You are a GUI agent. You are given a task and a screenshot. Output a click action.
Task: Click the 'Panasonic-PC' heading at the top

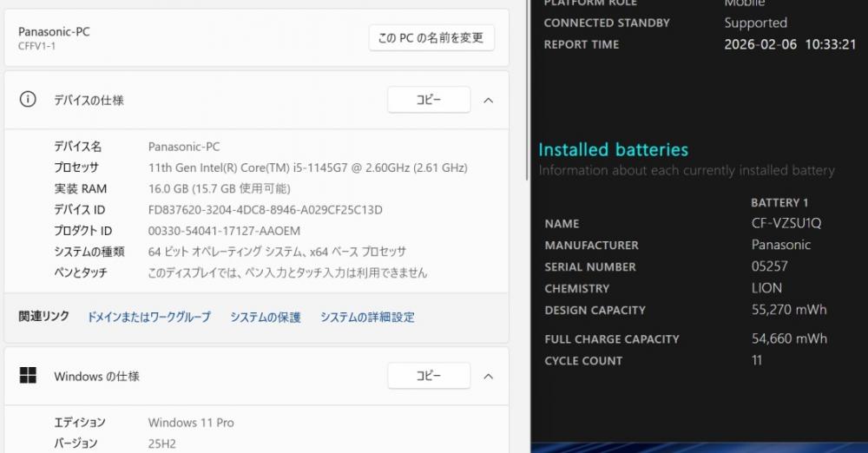(x=54, y=31)
